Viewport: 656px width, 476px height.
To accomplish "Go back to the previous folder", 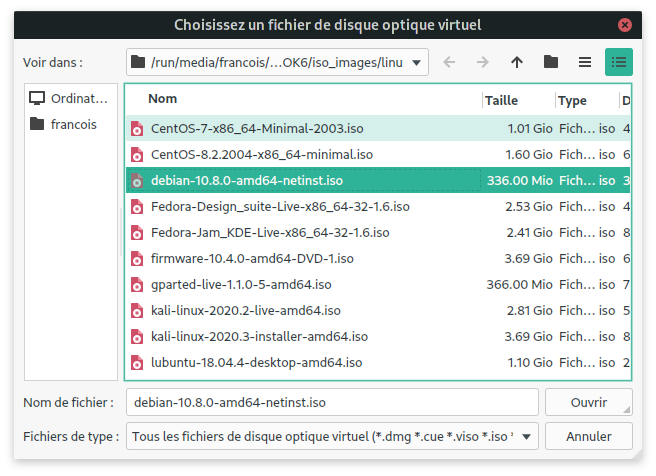I will pos(449,62).
